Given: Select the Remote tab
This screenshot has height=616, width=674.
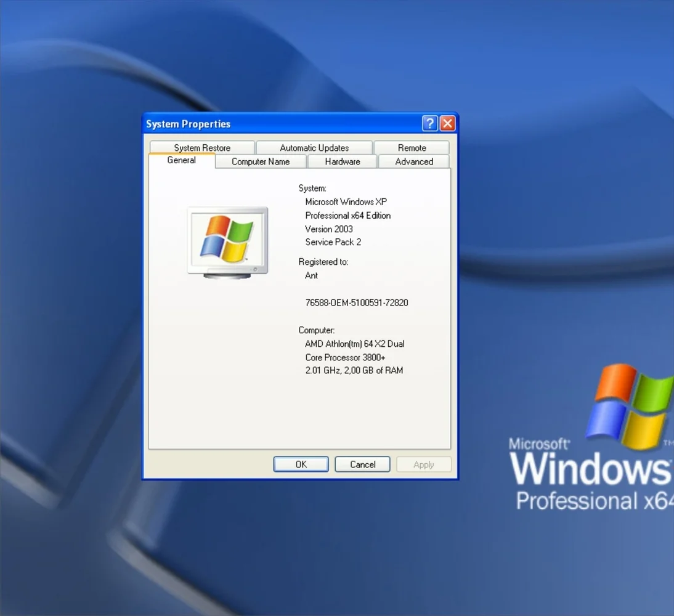Looking at the screenshot, I should [412, 148].
